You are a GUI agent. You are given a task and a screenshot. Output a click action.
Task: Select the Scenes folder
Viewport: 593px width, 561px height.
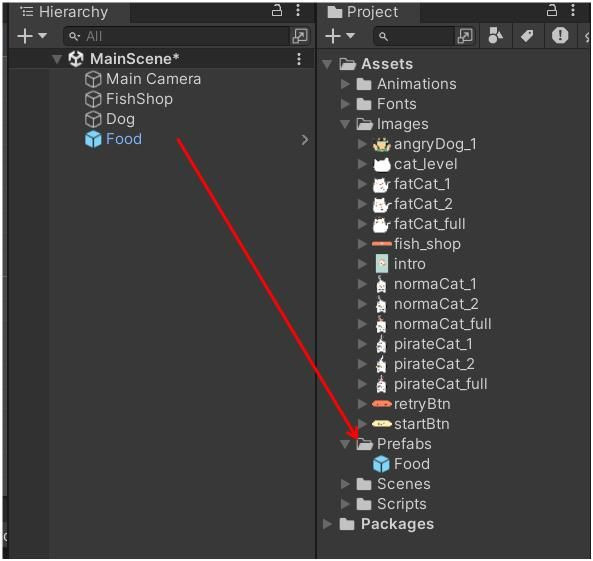coord(404,484)
